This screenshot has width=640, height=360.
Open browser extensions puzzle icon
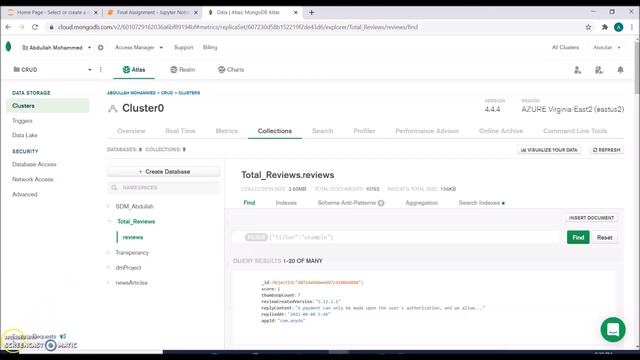point(604,27)
